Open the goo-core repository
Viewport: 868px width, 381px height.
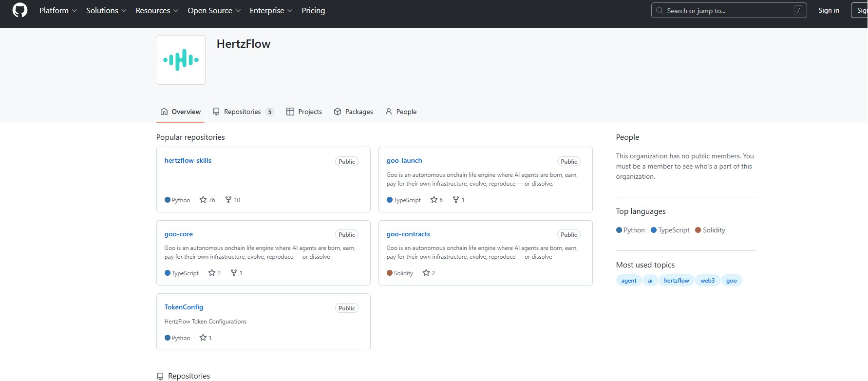coord(179,234)
